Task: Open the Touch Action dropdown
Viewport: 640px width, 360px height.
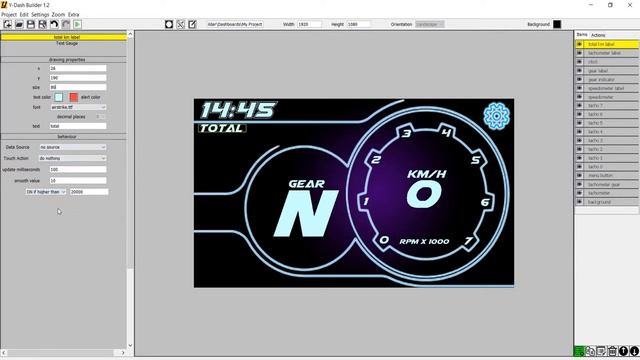Action: pos(73,158)
